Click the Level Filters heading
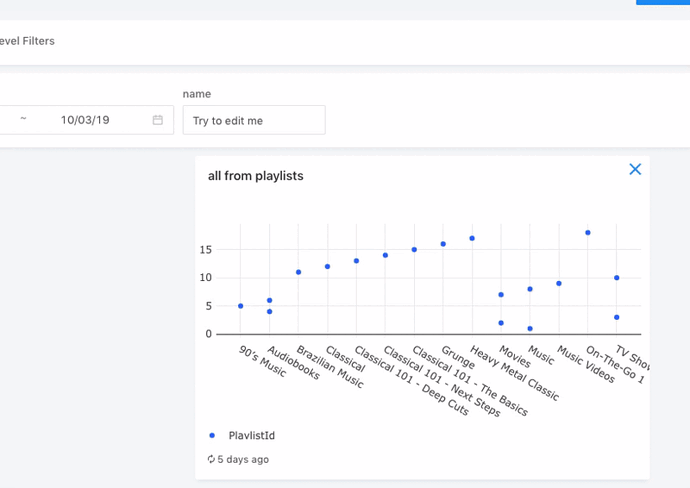Image resolution: width=690 pixels, height=488 pixels. 27,41
